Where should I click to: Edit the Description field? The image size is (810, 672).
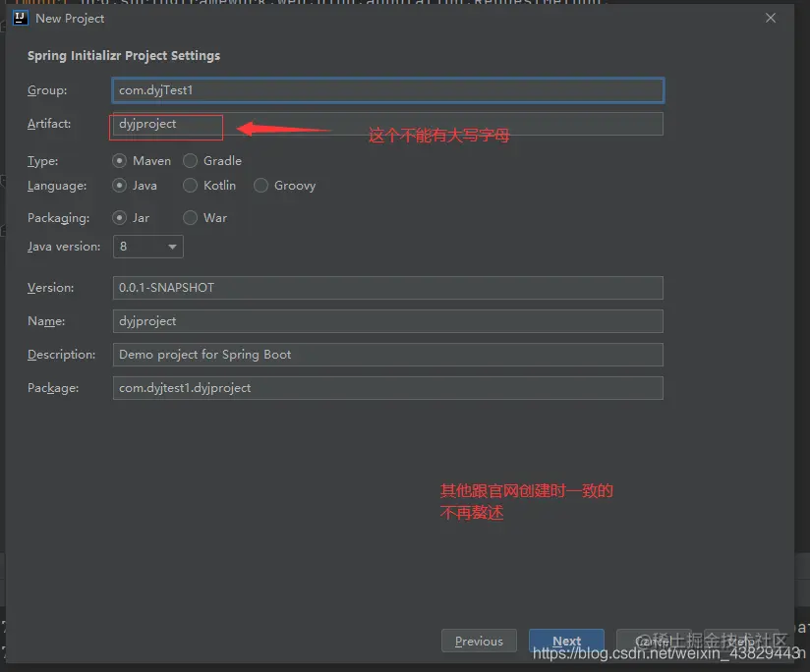coord(388,355)
